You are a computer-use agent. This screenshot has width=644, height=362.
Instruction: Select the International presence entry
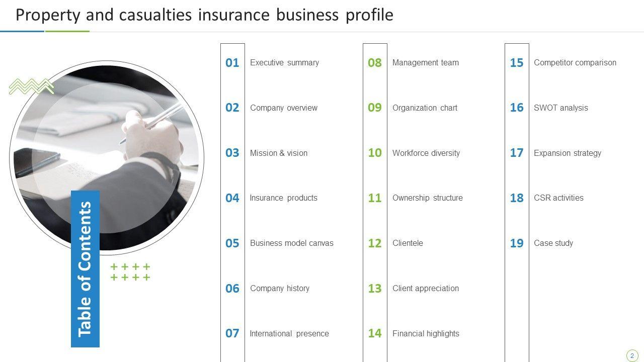pos(289,333)
